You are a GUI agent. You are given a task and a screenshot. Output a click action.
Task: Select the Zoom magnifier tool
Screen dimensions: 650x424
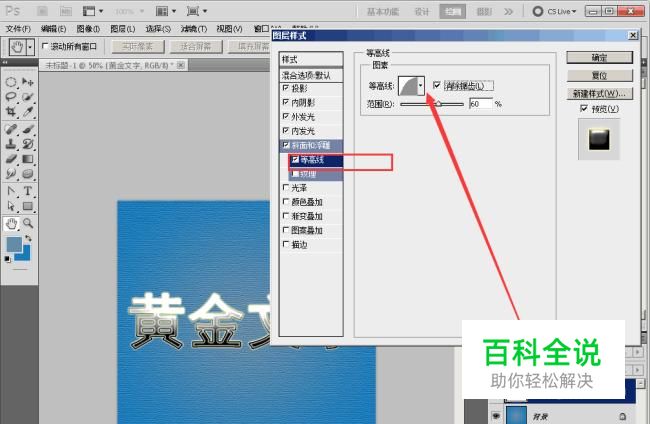pos(28,223)
